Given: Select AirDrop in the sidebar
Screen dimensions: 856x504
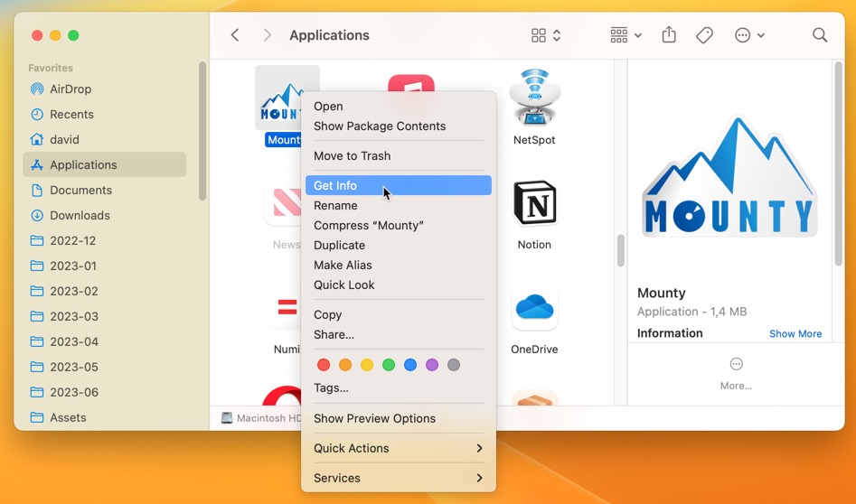Looking at the screenshot, I should [104, 89].
